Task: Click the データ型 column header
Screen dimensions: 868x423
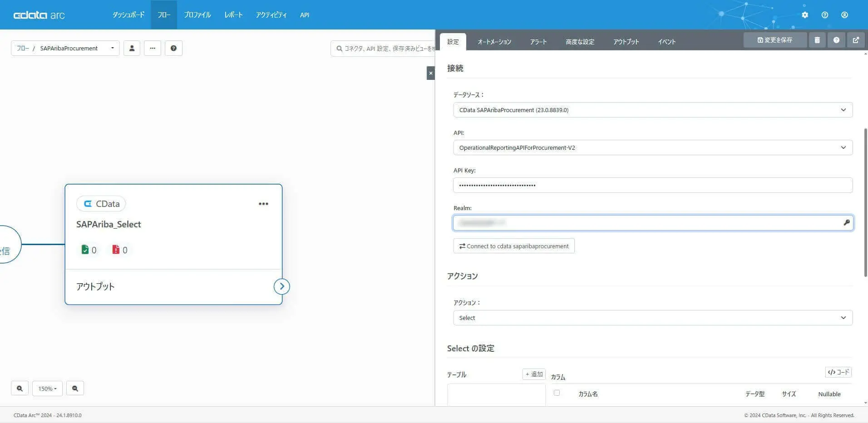Action: pyautogui.click(x=755, y=394)
